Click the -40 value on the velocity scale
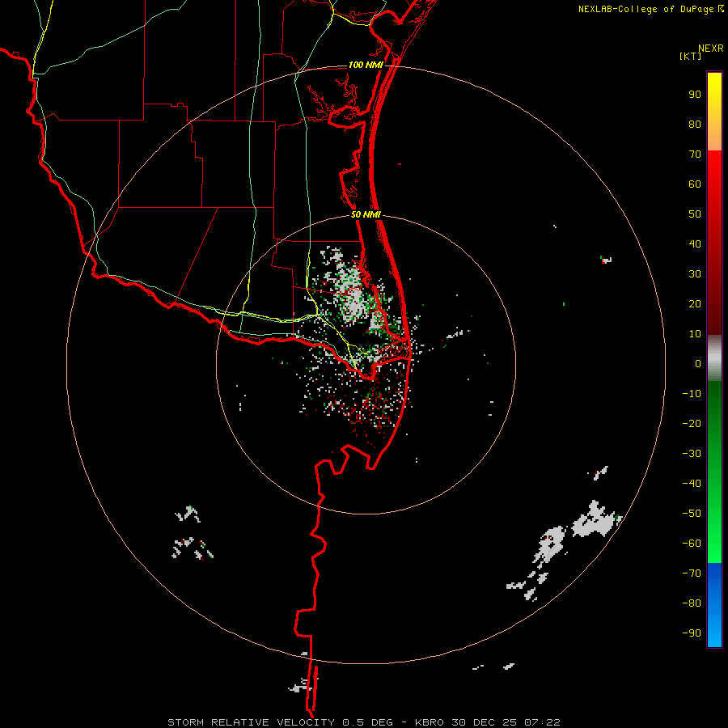The image size is (728, 728). (x=692, y=484)
